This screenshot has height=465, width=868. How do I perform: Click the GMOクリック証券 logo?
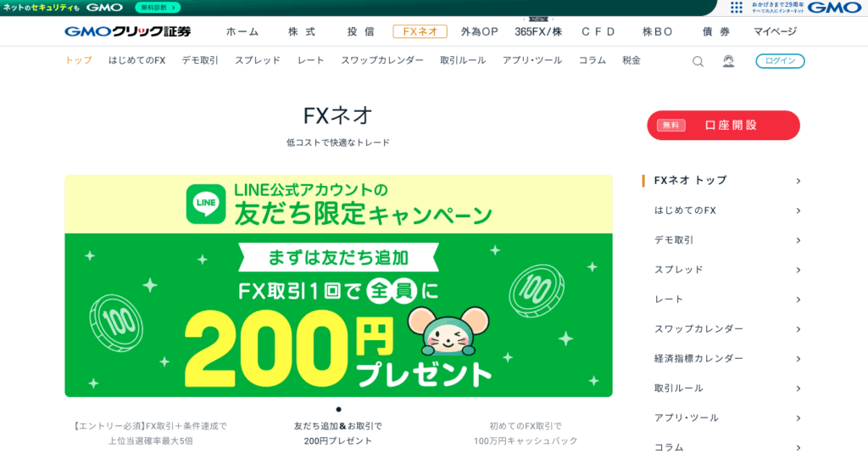pos(128,31)
